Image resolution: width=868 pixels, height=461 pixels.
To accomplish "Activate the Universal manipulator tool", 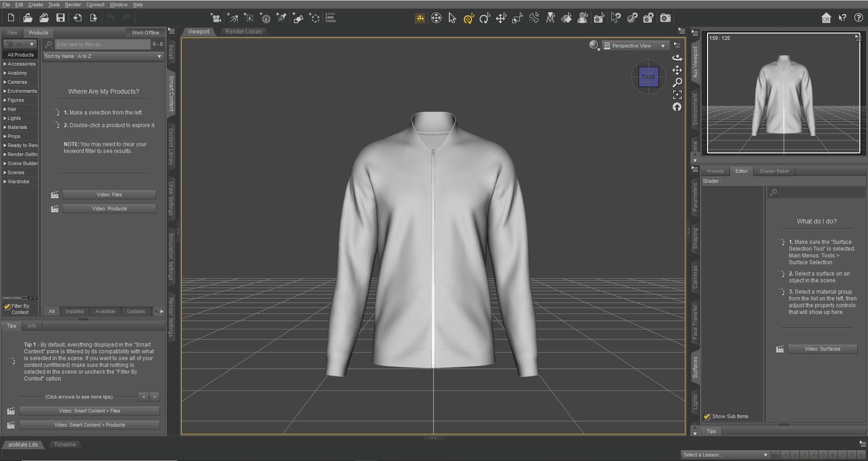I will point(468,18).
